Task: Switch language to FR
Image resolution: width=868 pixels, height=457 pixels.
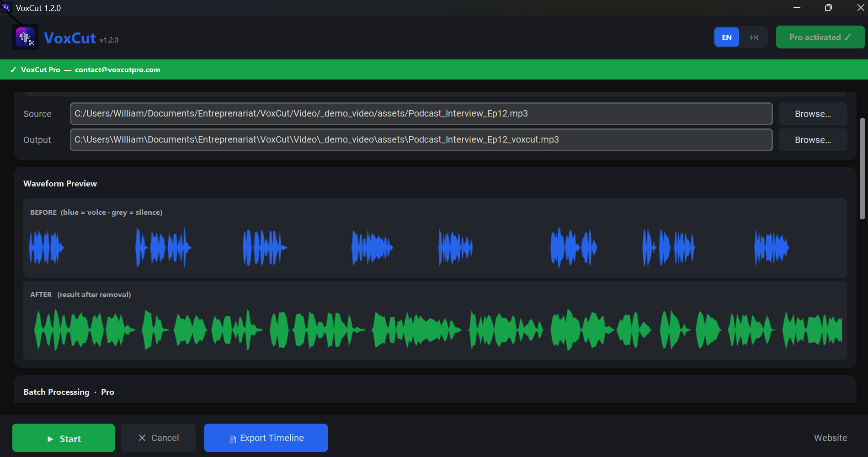Action: click(x=754, y=37)
